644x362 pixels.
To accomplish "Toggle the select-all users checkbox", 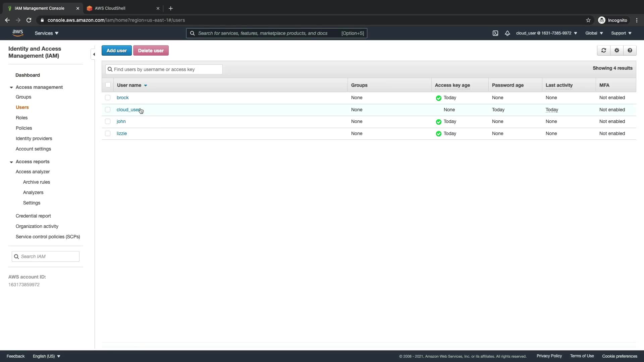I will 108,85.
